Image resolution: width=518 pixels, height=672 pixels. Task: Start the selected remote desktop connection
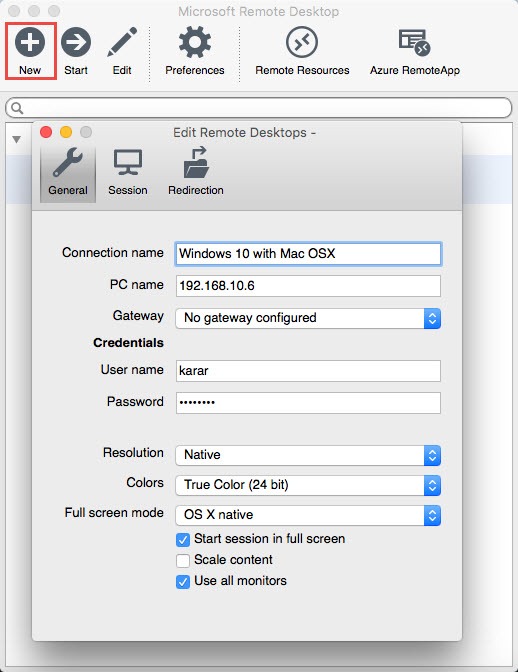pos(76,51)
